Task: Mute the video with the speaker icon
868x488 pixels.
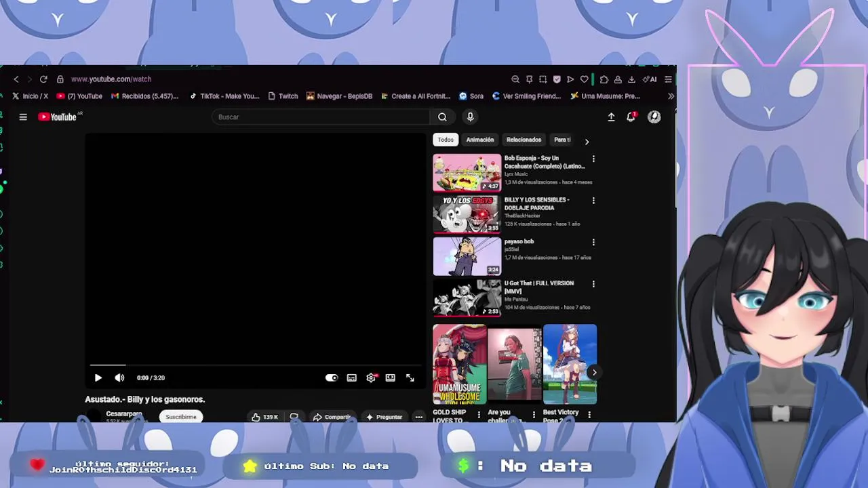Action: (119, 378)
